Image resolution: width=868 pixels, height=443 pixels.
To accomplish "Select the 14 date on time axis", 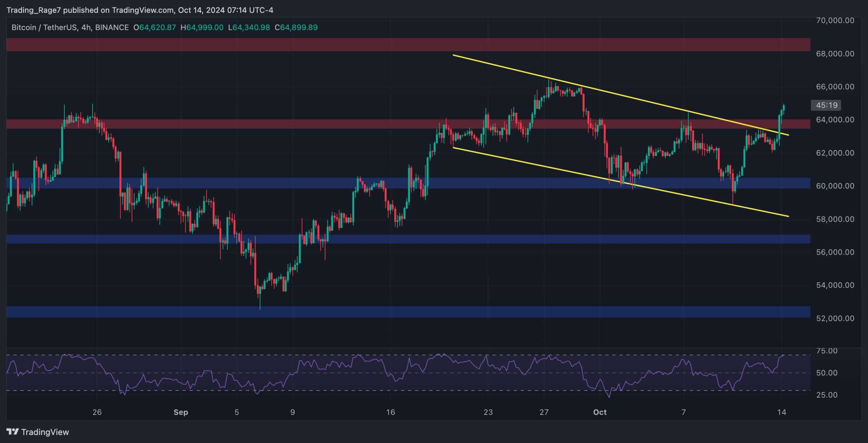I will [782, 412].
